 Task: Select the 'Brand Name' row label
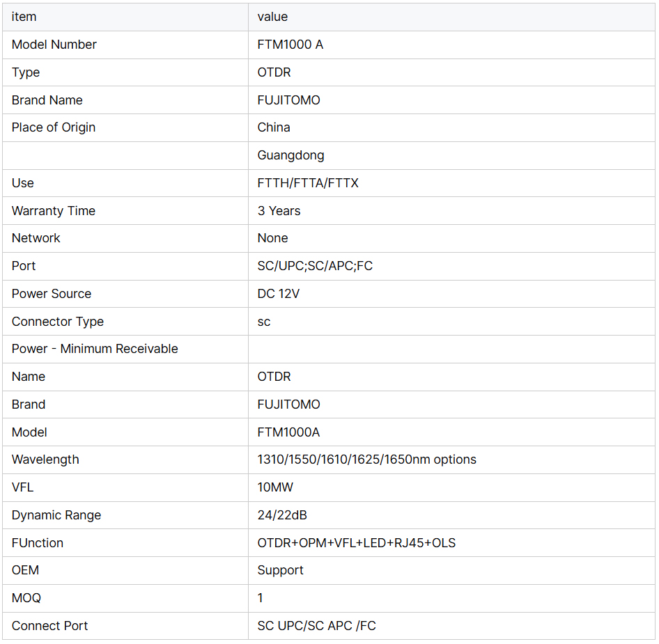pyautogui.click(x=47, y=100)
